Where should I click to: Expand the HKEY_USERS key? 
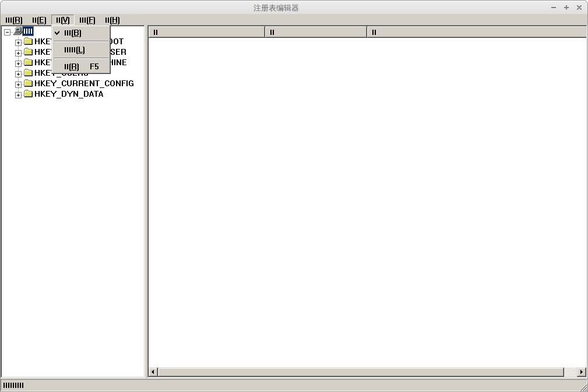coord(18,74)
